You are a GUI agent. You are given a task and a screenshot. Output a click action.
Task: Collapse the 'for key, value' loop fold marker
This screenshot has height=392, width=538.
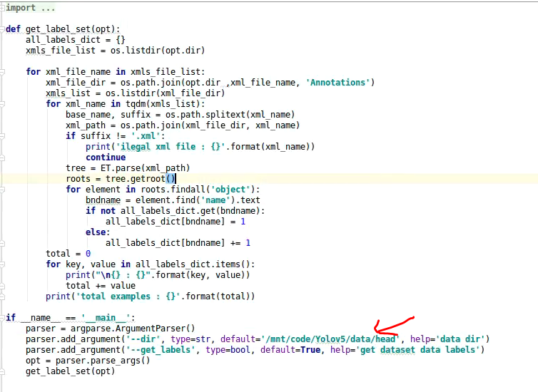tap(2, 264)
